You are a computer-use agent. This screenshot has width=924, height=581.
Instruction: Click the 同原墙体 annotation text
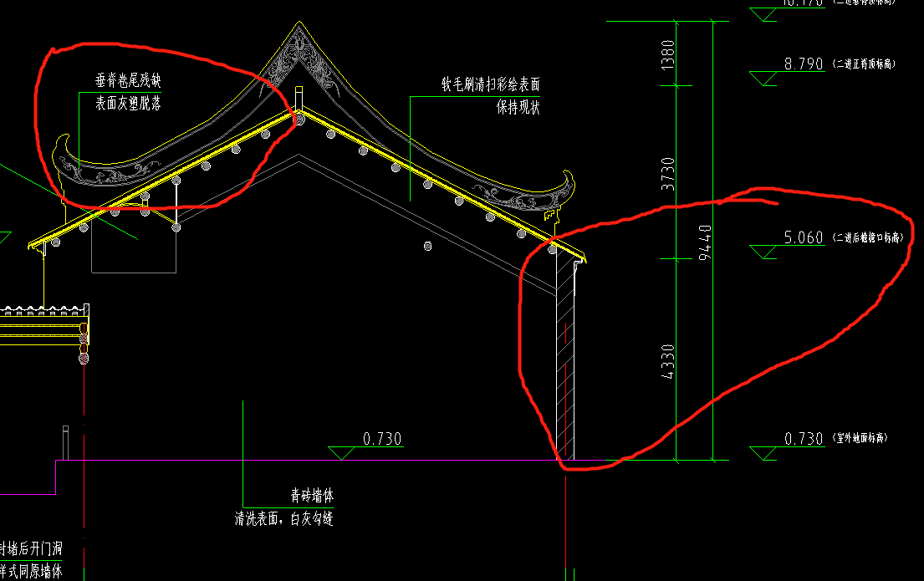(41, 571)
